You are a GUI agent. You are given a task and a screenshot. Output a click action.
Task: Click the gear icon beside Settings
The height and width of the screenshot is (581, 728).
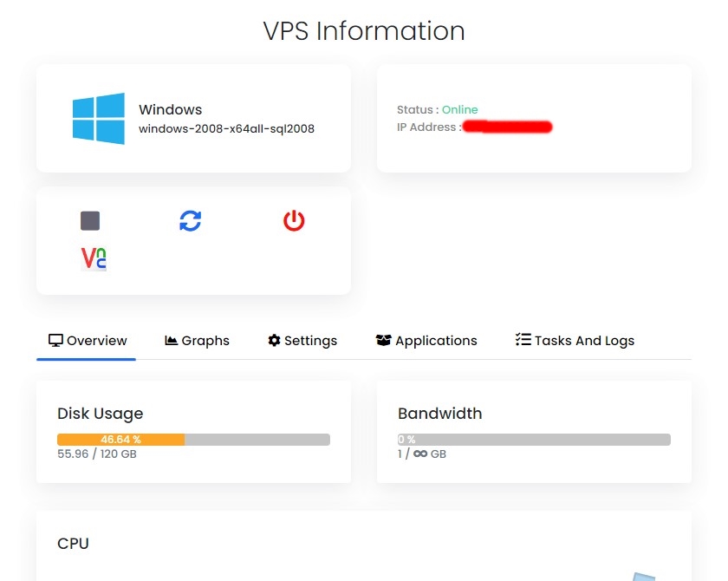(275, 341)
